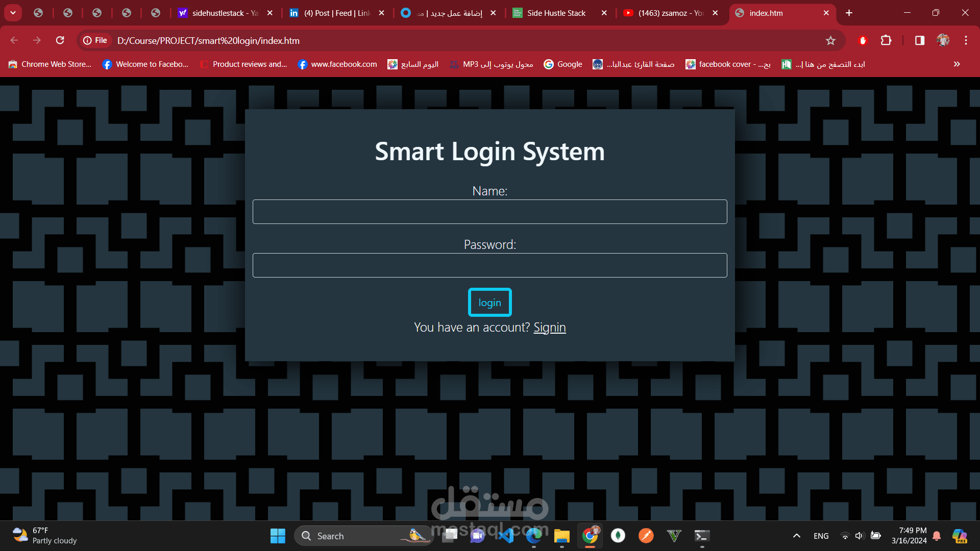Open اليوم السابع bookmark
980x551 pixels.
click(x=413, y=64)
